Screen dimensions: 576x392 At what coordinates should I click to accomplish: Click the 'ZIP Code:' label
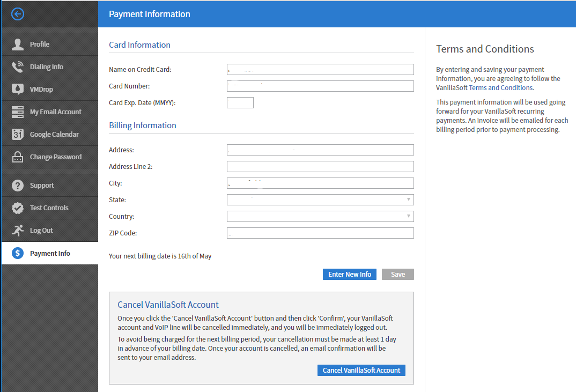[x=123, y=233]
